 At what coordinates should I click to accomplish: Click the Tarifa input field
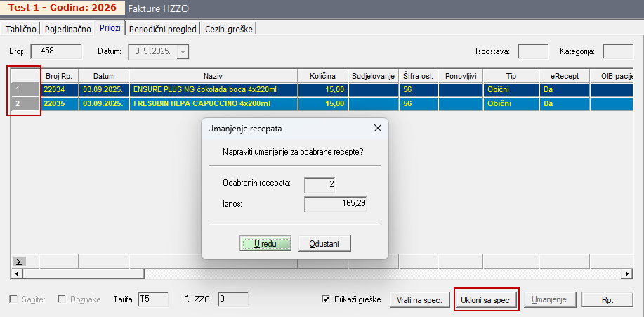pyautogui.click(x=153, y=299)
